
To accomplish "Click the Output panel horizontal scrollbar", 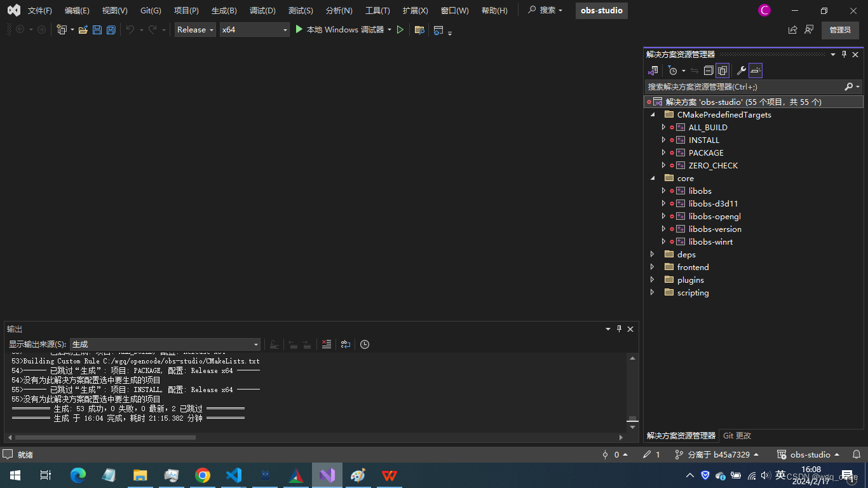I will (x=105, y=437).
